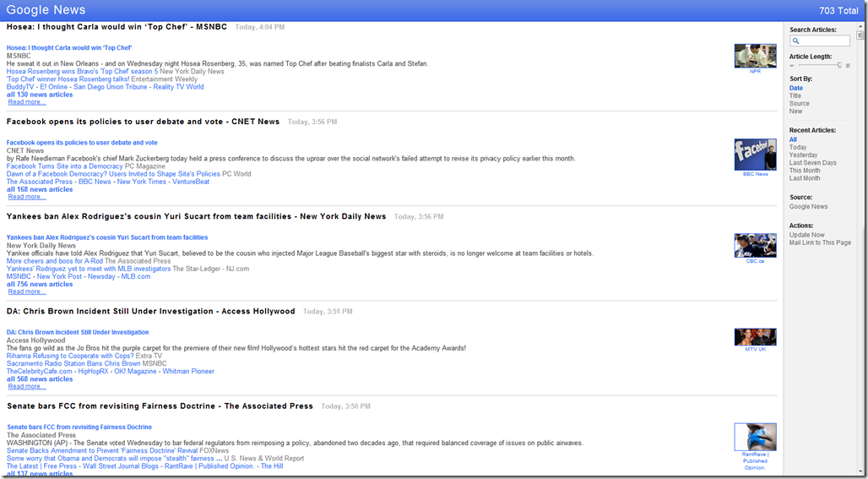Open 'Facebook Turns Site into a Democracy'
Viewport: 868px width, 479px height.
click(65, 166)
